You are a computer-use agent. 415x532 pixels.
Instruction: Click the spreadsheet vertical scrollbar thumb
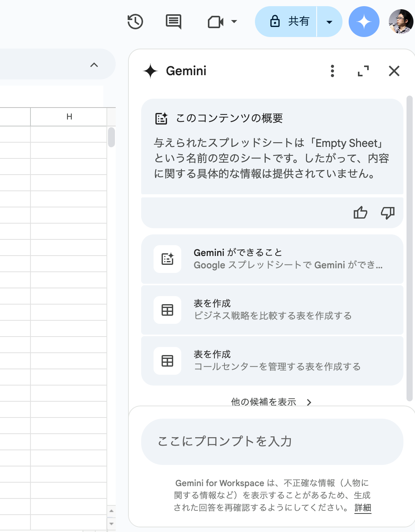[x=111, y=137]
